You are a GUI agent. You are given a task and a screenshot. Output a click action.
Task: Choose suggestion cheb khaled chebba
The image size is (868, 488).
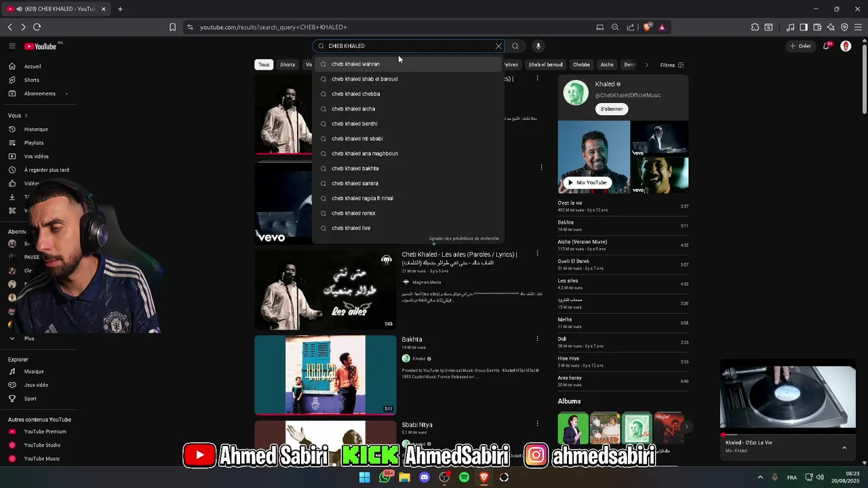point(408,94)
